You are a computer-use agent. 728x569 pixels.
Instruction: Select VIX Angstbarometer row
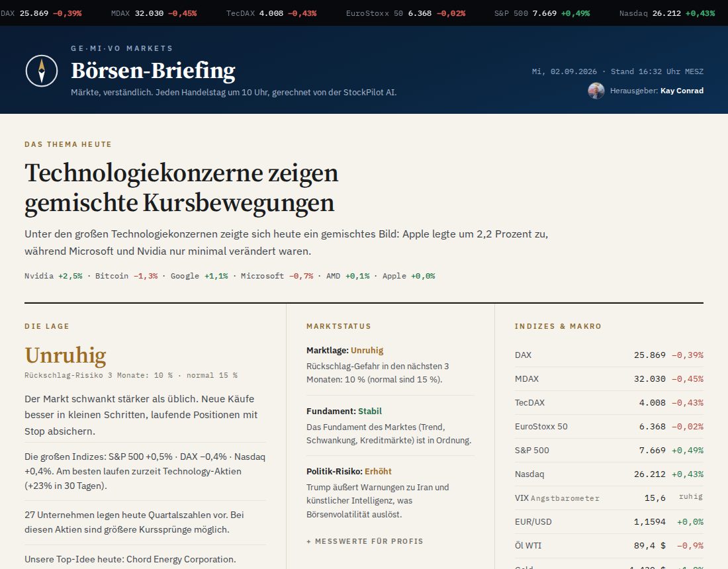[x=609, y=498]
